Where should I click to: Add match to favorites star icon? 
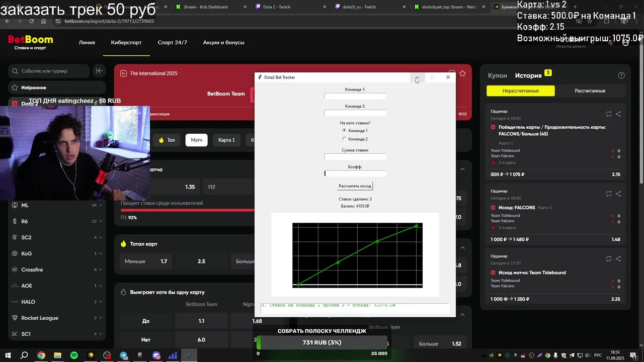coord(462,73)
